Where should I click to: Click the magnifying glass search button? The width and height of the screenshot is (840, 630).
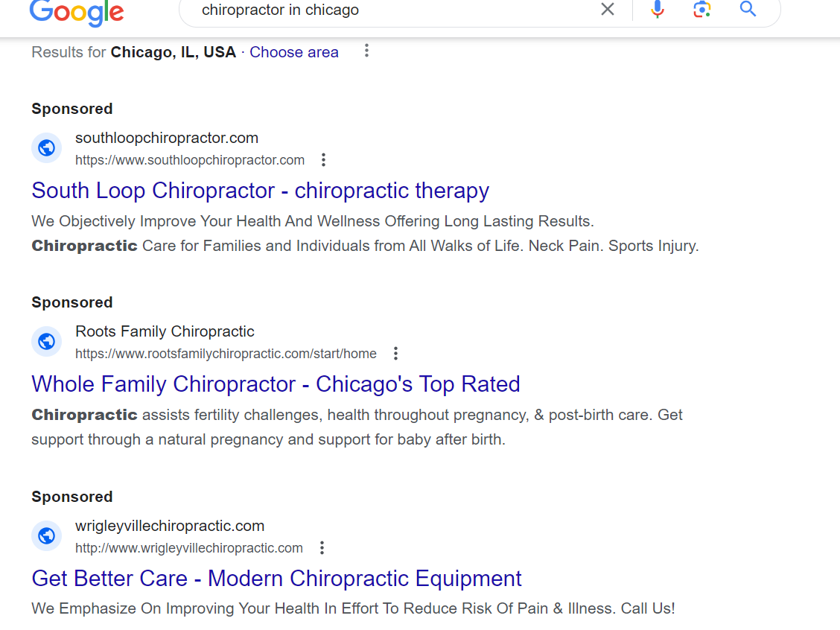click(x=748, y=9)
